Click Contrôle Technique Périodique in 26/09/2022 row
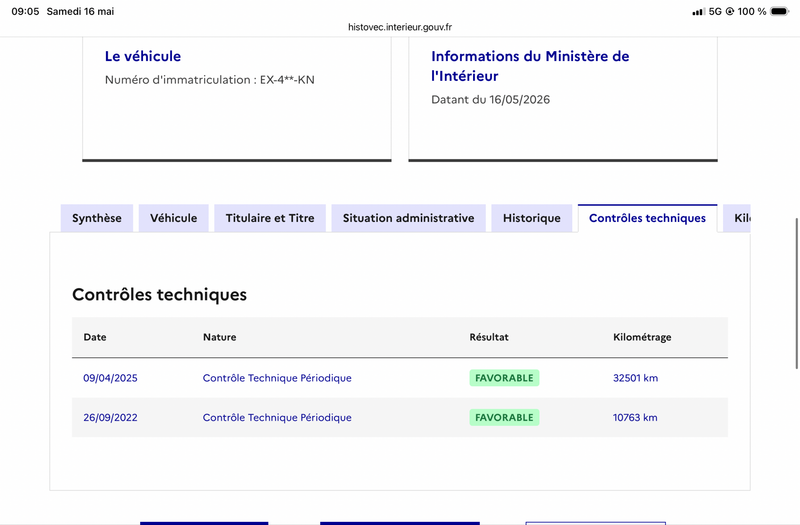This screenshot has width=800, height=525. point(277,417)
